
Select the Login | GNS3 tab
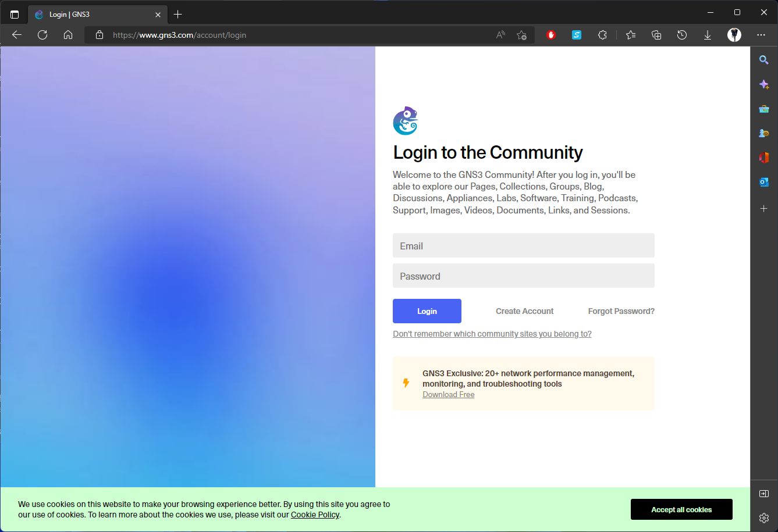click(x=93, y=14)
